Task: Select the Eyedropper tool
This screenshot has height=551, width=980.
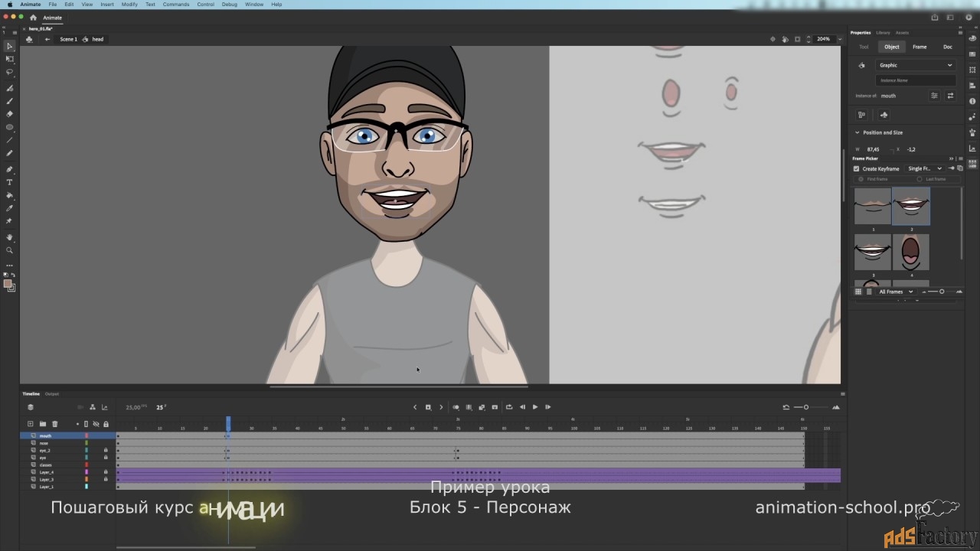Action: [x=10, y=208]
